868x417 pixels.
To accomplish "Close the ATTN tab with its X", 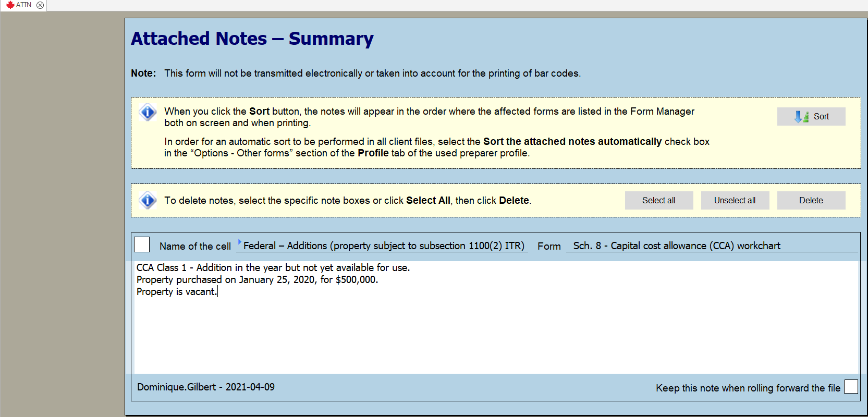I will click(x=40, y=5).
